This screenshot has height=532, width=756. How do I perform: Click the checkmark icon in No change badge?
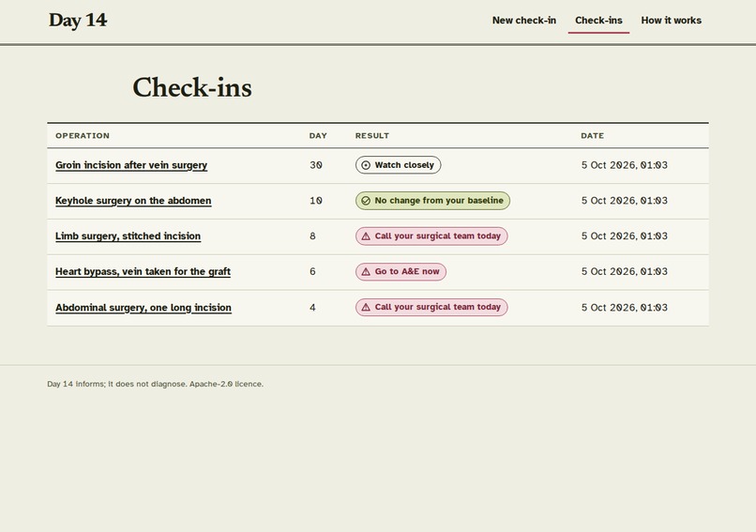[366, 201]
